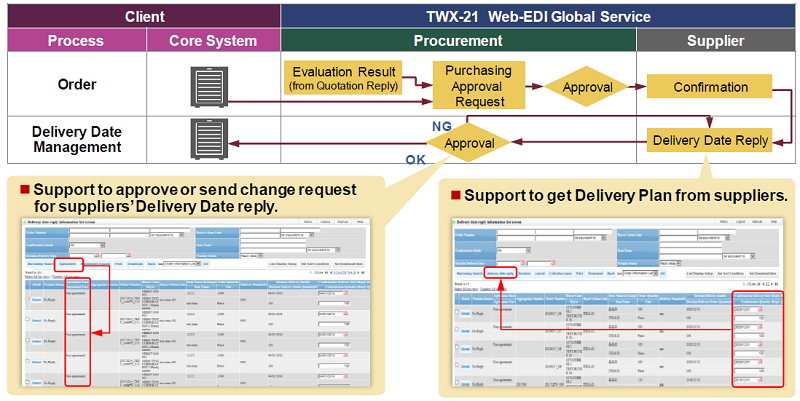Viewport: 800px width, 401px height.
Task: Open Decision Delivery Date start calendar icon, supplier screenshot
Action: [x=523, y=262]
